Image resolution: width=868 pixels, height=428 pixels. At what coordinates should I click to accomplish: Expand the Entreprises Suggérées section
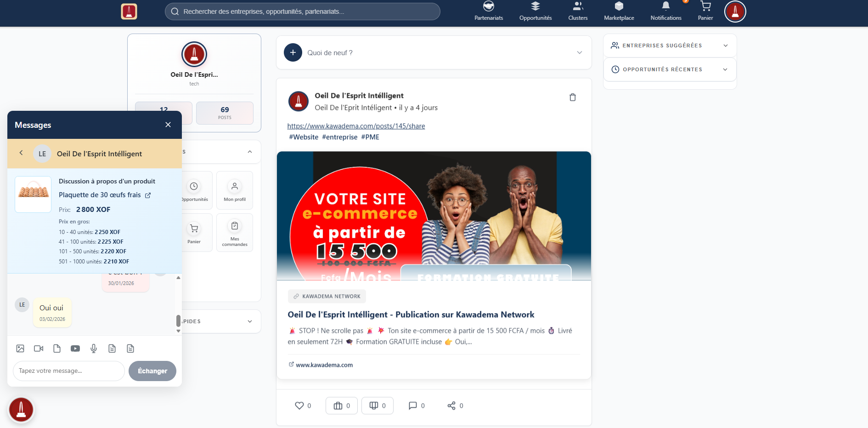725,45
